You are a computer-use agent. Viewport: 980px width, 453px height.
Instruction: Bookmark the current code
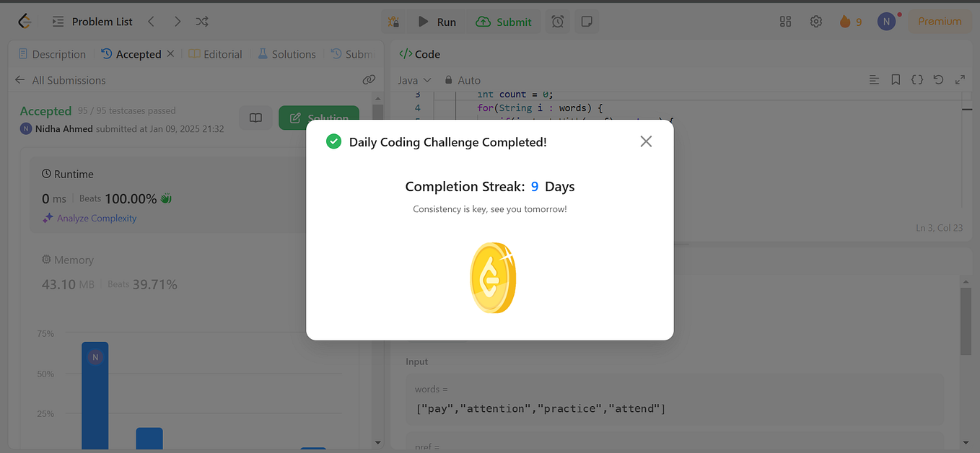[x=896, y=80]
